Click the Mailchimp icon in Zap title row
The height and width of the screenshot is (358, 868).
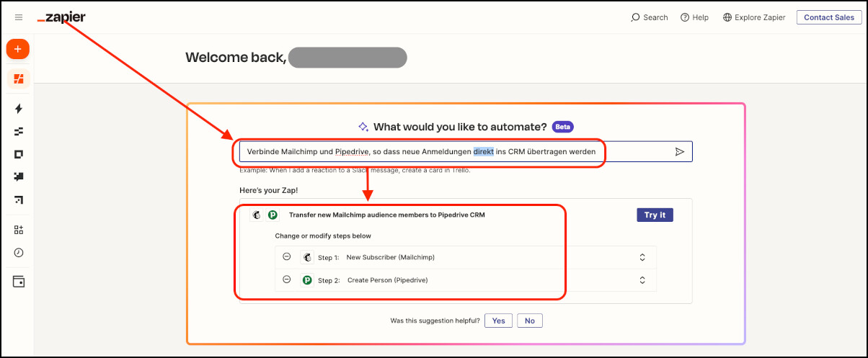(256, 215)
